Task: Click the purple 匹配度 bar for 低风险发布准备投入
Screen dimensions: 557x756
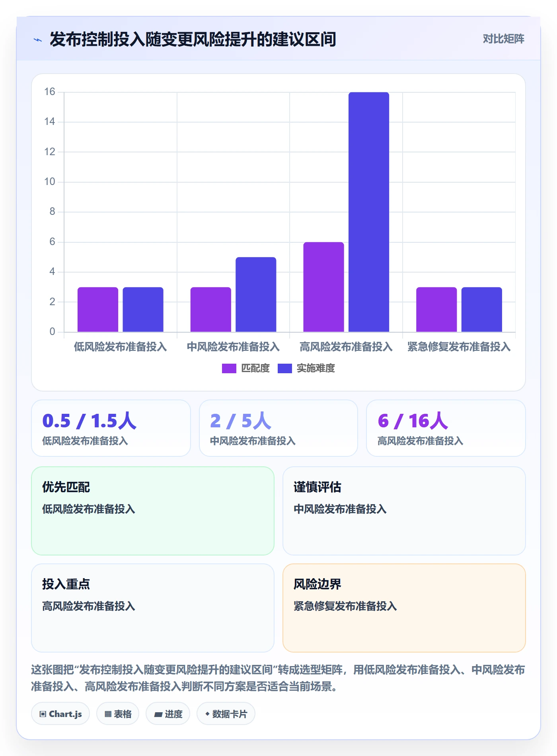Action: click(98, 310)
